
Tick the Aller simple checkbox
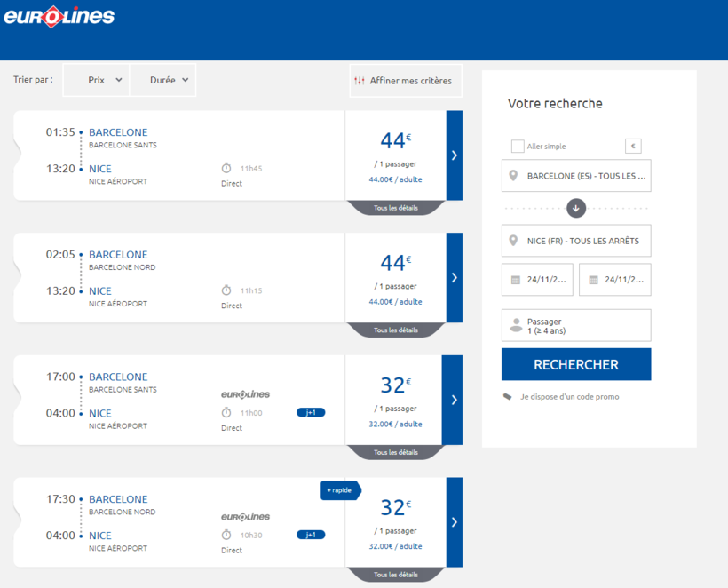click(518, 147)
